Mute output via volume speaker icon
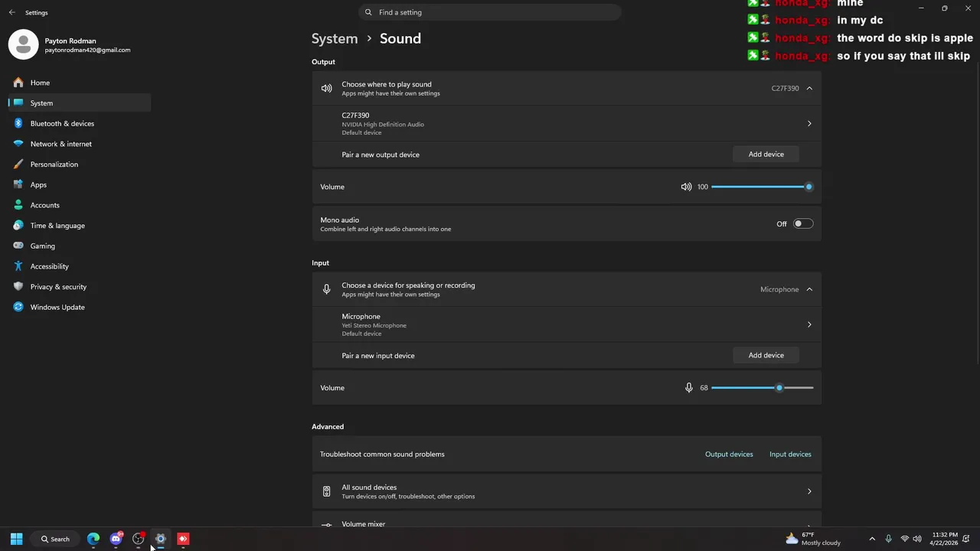Screen dimensions: 980x551 click(686, 187)
